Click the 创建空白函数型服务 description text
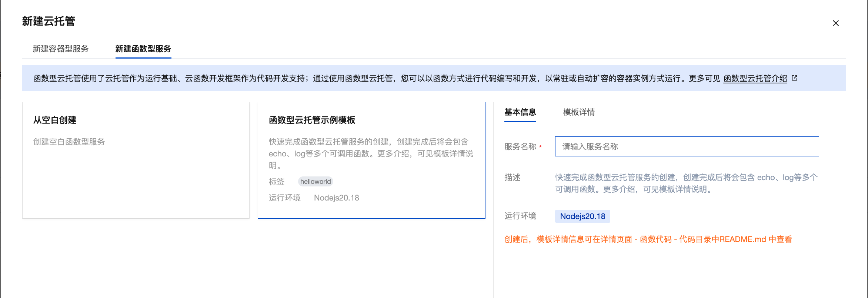 click(x=69, y=142)
